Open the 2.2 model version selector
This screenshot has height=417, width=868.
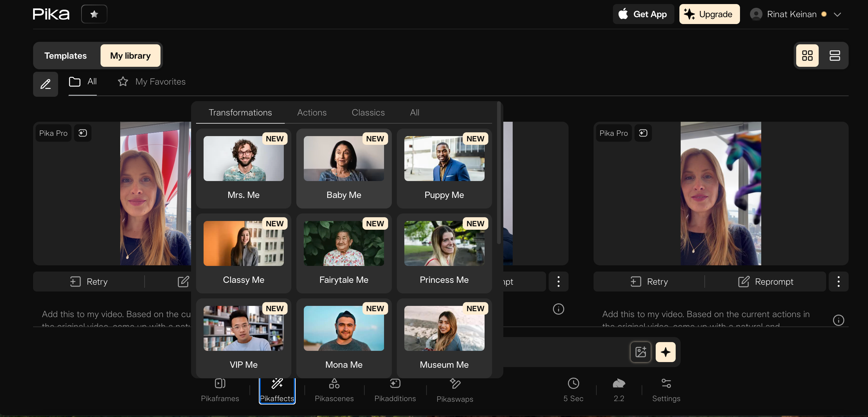(x=619, y=390)
